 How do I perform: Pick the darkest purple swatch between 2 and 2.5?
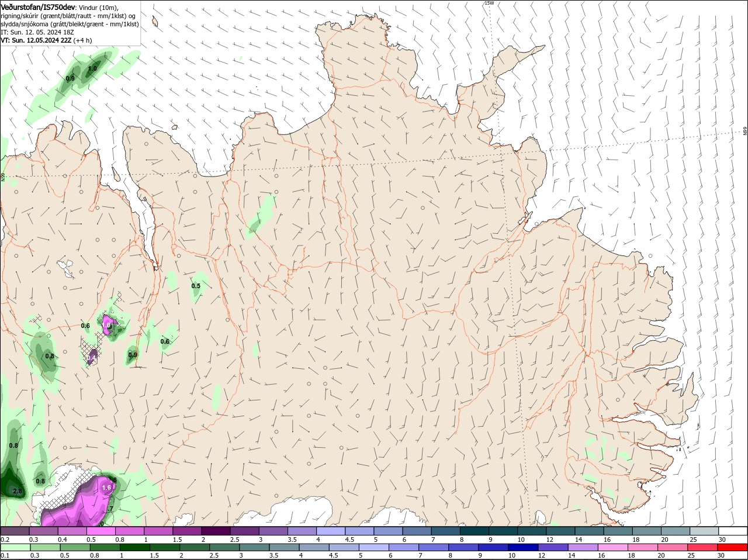(x=216, y=531)
